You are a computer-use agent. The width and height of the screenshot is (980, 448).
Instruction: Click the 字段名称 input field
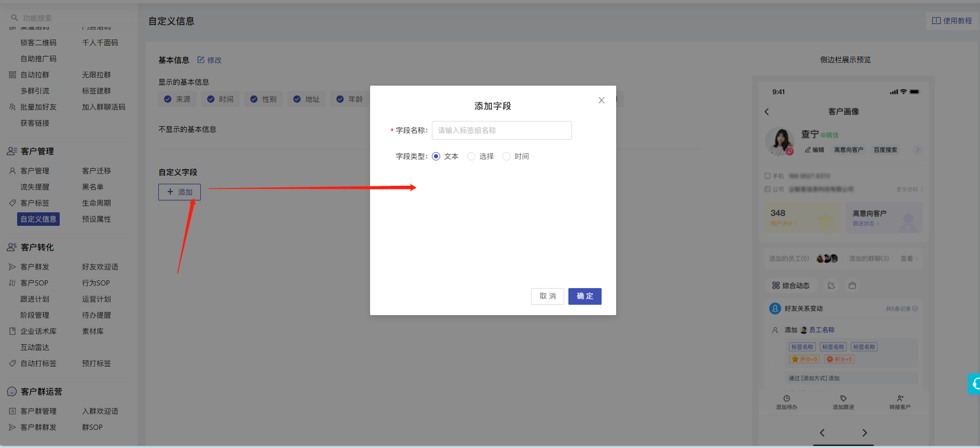coord(501,130)
